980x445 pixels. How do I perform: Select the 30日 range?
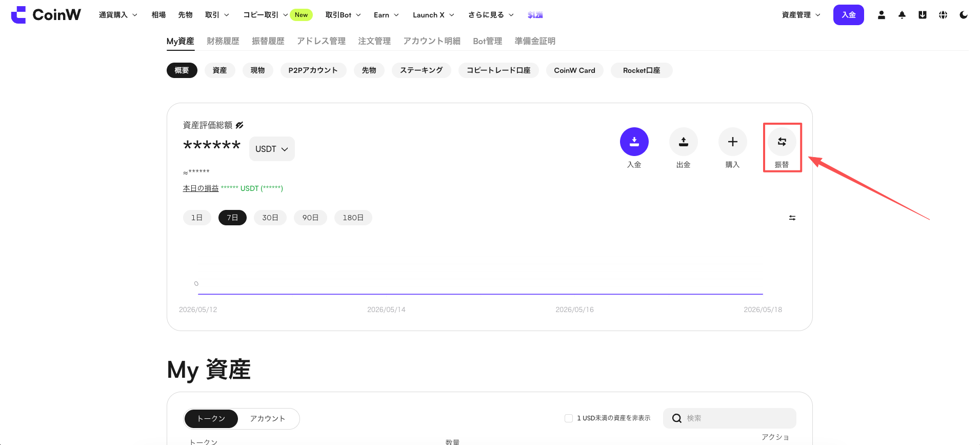pyautogui.click(x=270, y=218)
